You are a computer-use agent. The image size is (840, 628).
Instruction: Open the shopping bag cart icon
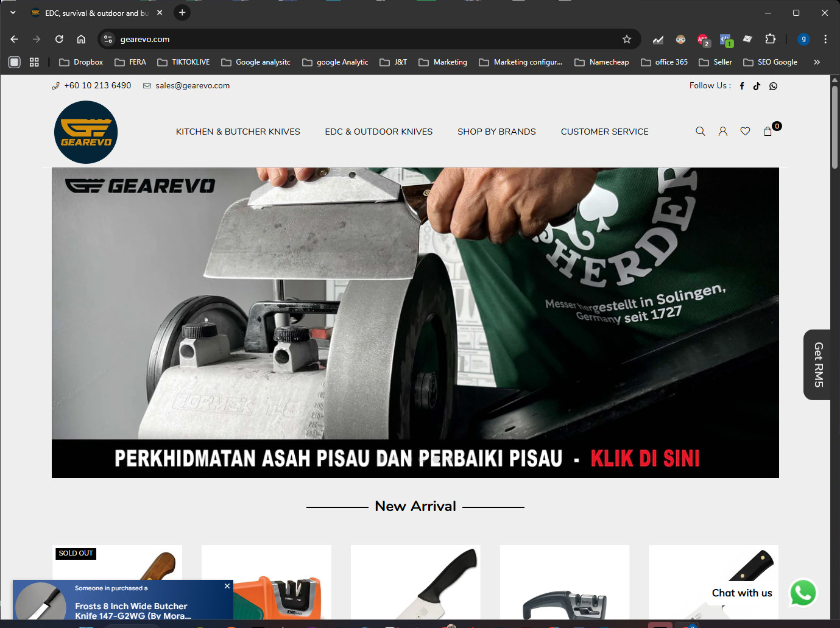tap(768, 131)
